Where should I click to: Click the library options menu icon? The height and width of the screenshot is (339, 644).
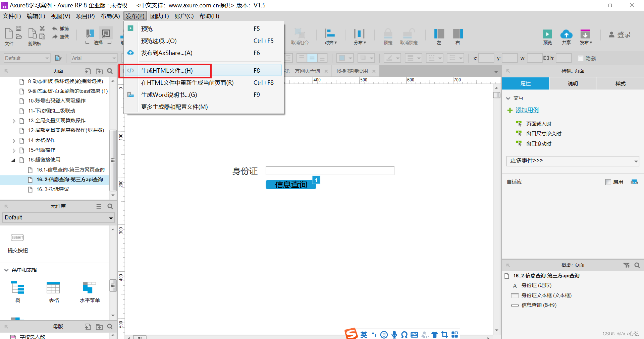pyautogui.click(x=99, y=206)
